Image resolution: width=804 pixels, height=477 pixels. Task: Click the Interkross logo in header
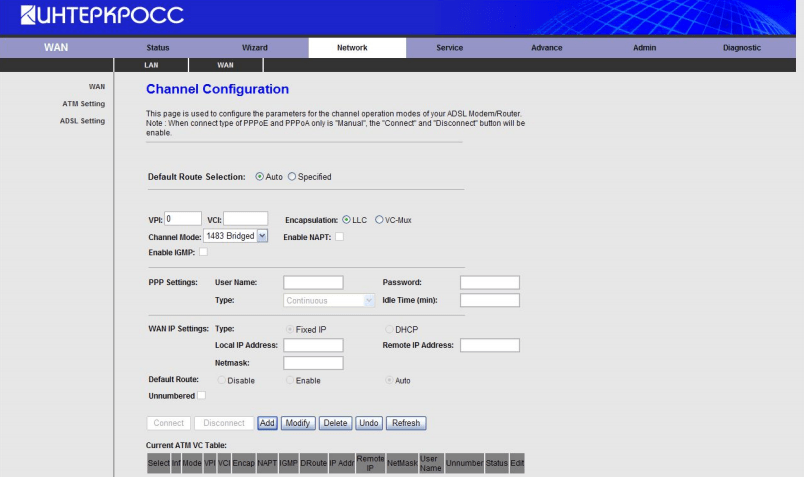(96, 16)
